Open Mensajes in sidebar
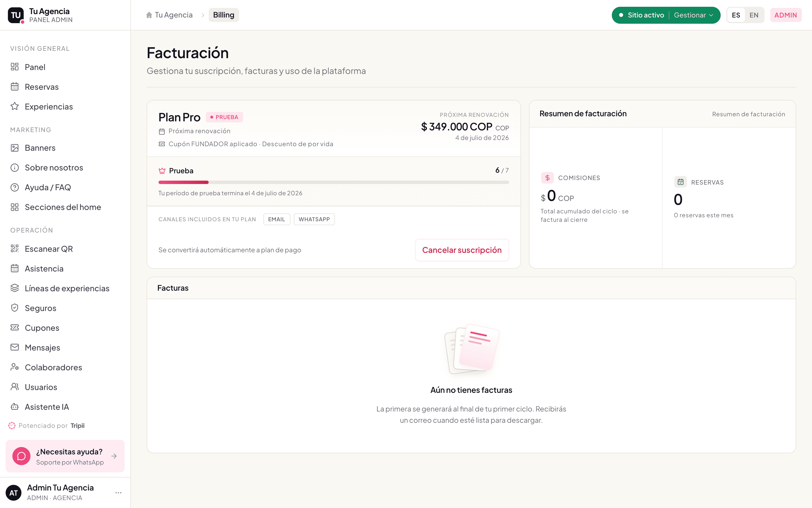 pyautogui.click(x=65, y=347)
